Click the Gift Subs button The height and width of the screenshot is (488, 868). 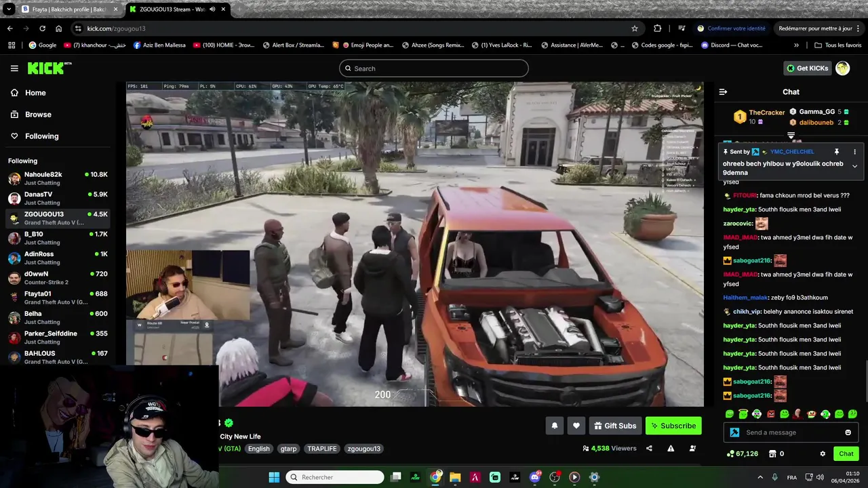click(x=615, y=426)
